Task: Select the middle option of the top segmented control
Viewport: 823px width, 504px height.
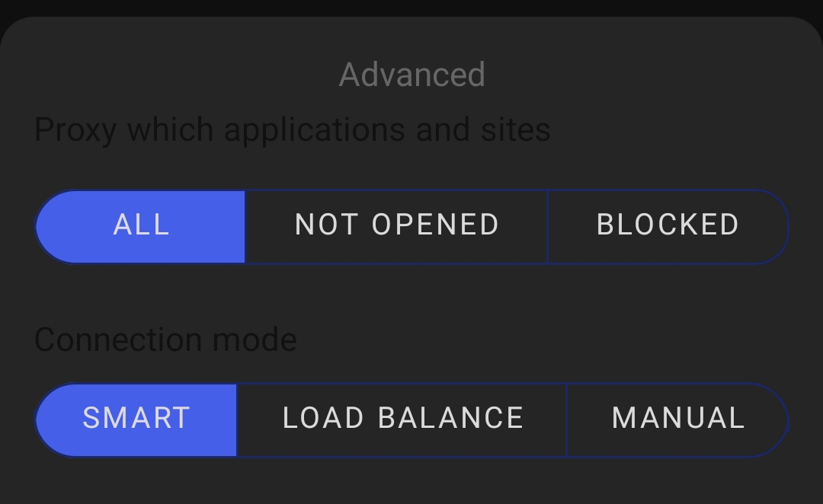Action: coord(395,225)
